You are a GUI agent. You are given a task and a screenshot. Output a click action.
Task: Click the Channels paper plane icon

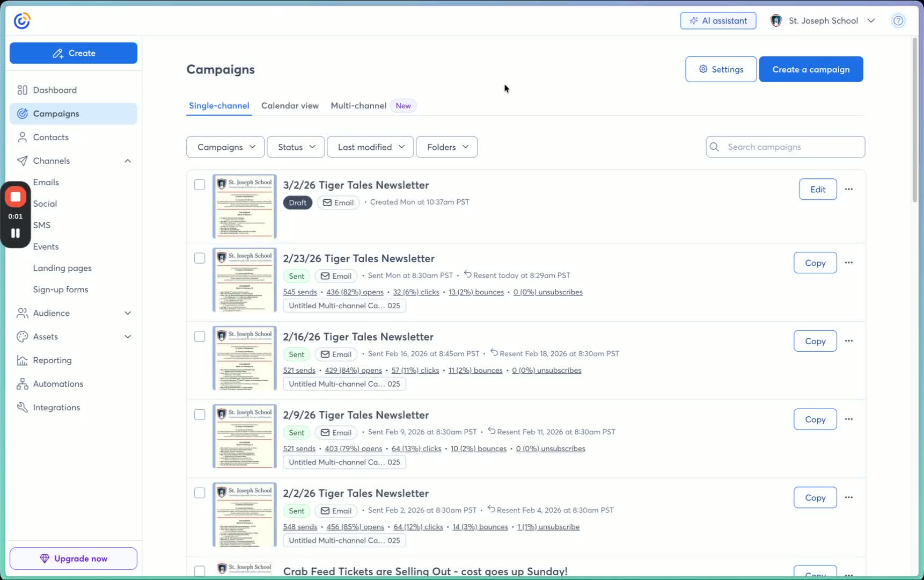tap(22, 161)
